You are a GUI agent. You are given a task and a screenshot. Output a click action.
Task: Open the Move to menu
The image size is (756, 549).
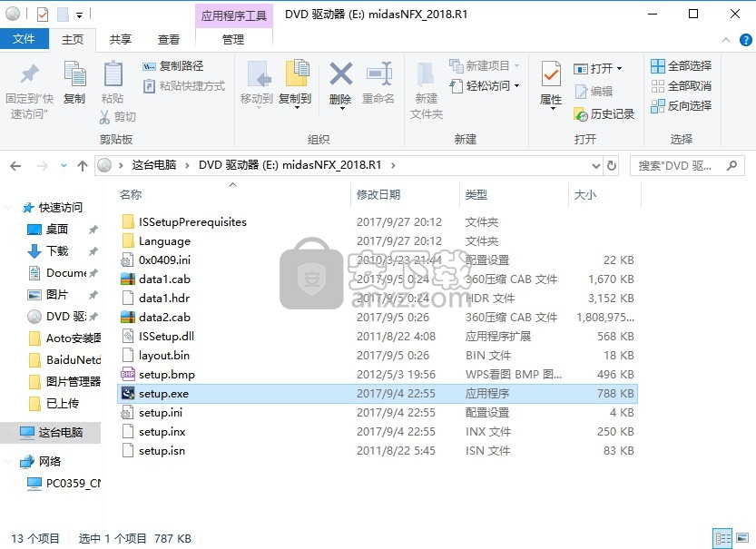click(x=257, y=85)
